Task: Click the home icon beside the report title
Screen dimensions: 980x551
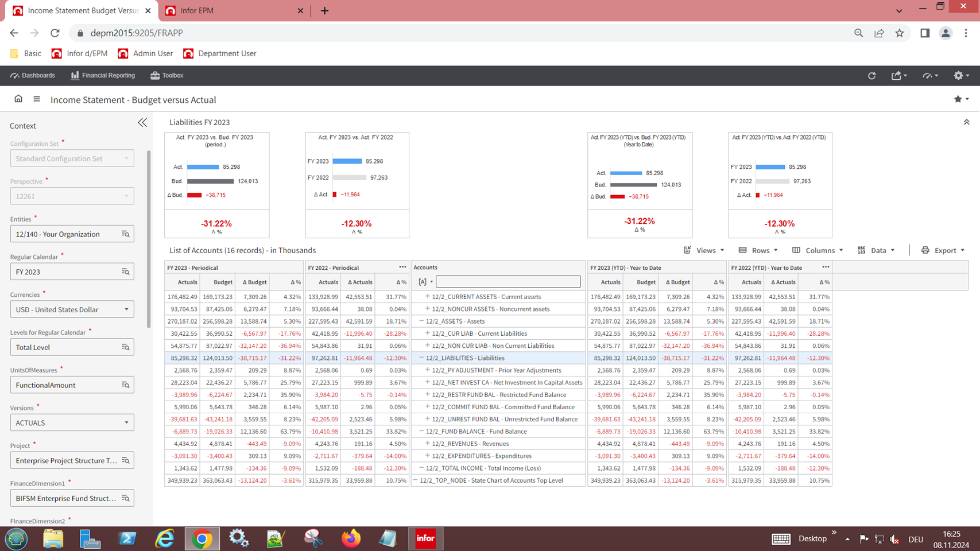Action: click(18, 99)
